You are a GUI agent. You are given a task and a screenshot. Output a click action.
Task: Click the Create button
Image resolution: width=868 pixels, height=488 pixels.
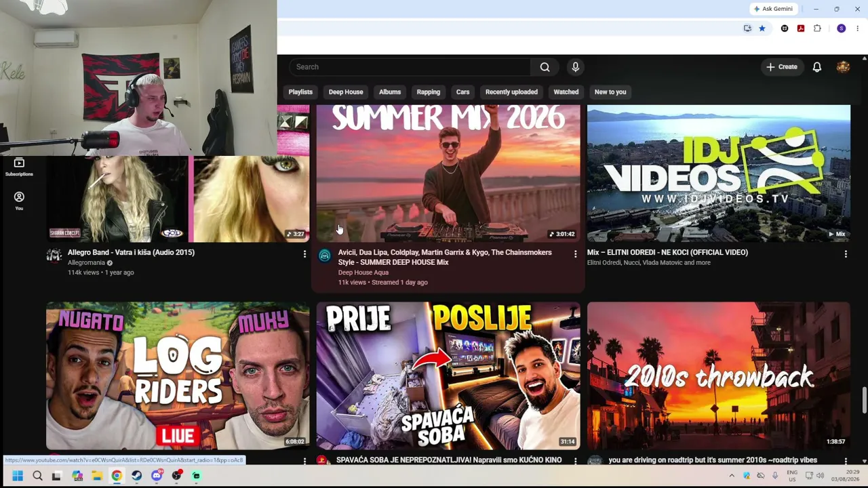[782, 67]
